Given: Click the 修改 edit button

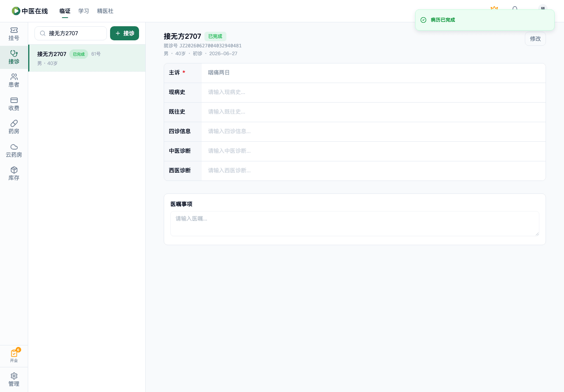Looking at the screenshot, I should pos(535,39).
